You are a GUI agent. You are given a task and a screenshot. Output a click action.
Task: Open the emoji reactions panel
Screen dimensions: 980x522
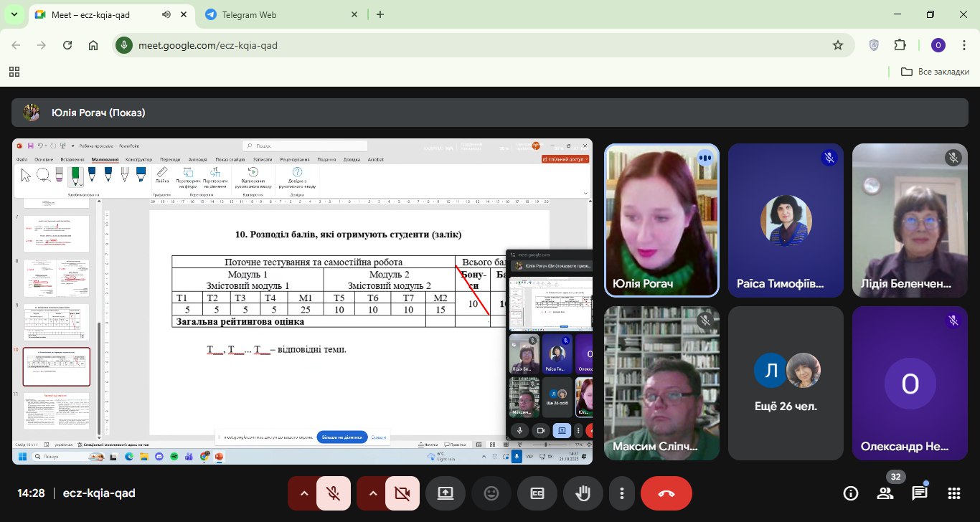pos(491,493)
